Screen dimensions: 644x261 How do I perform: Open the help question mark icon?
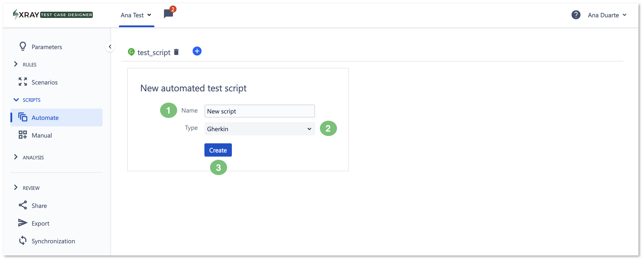576,15
